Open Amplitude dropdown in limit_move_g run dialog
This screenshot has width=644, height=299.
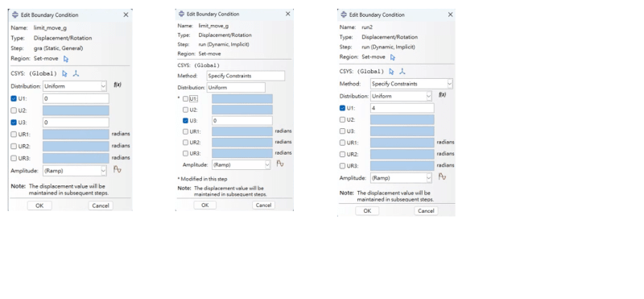[x=241, y=165]
